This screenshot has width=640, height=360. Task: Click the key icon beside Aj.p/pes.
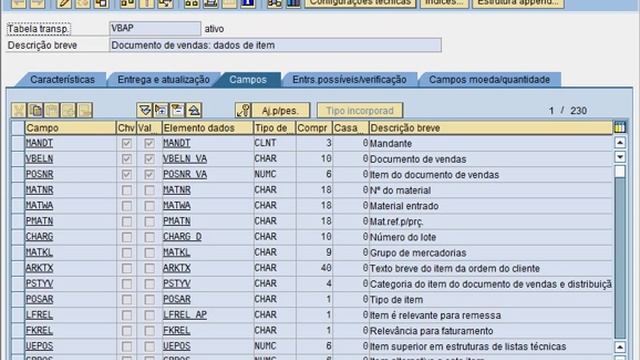click(243, 110)
